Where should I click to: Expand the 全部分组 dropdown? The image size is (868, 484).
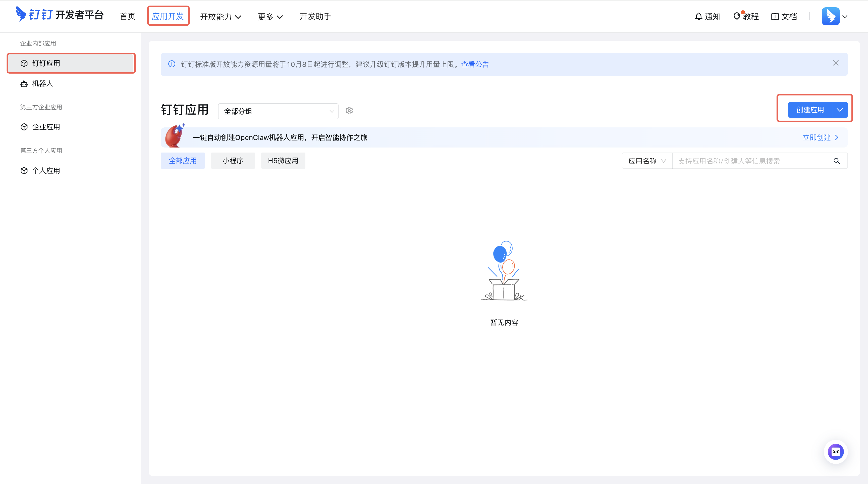click(x=278, y=111)
